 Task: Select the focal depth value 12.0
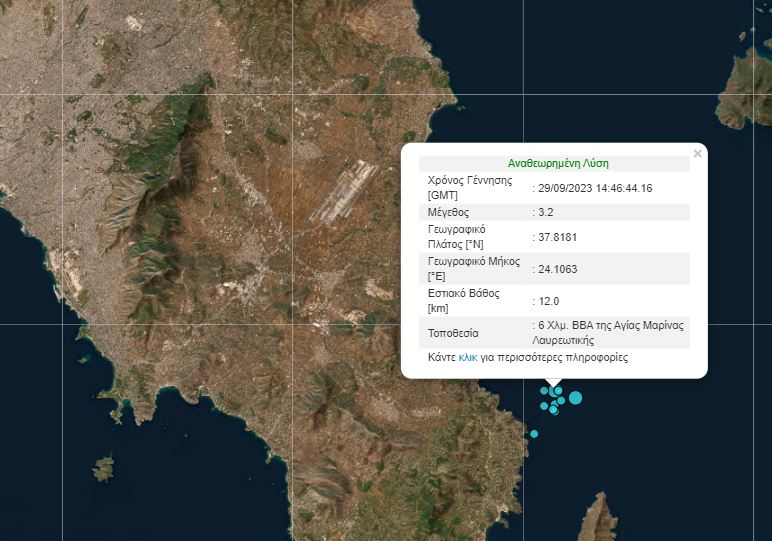549,301
